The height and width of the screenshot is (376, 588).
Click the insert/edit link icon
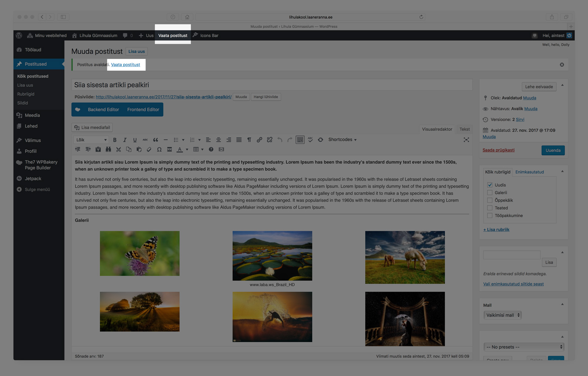pyautogui.click(x=259, y=140)
